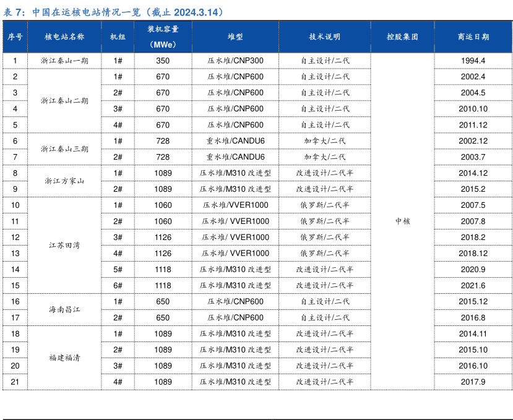Select the 压水堆/CNP300 reactor type cell
The image size is (513, 420).
pyautogui.click(x=235, y=61)
